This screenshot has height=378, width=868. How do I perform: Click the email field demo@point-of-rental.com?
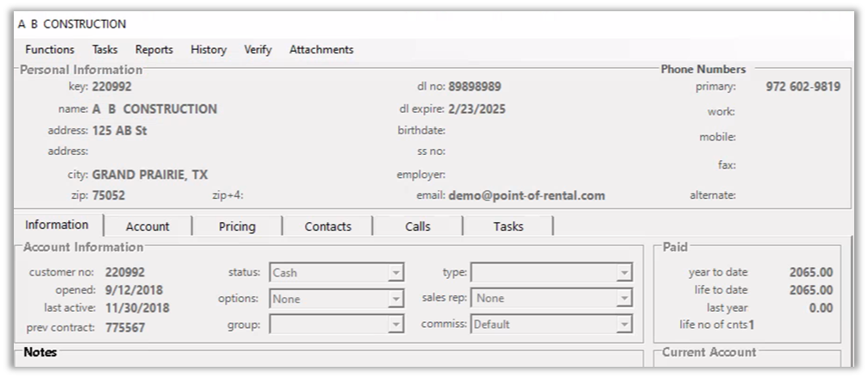click(x=526, y=195)
